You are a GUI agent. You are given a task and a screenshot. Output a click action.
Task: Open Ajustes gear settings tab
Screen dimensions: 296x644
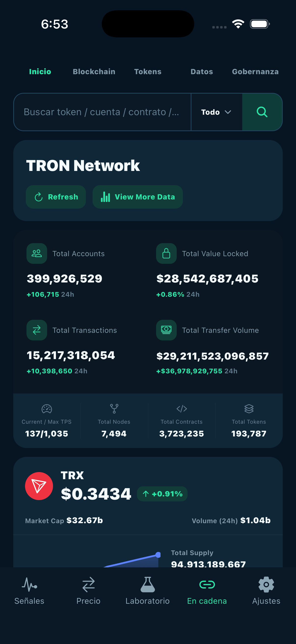(266, 590)
